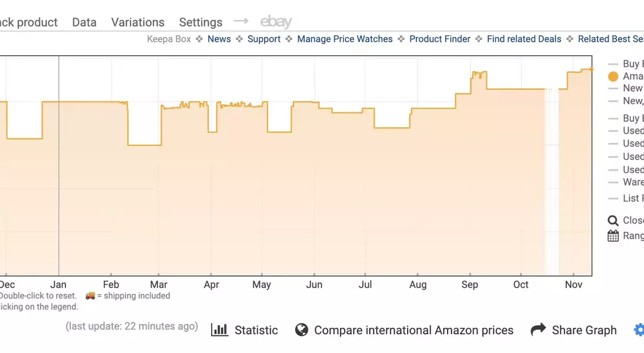Open the Variations tab

[138, 22]
